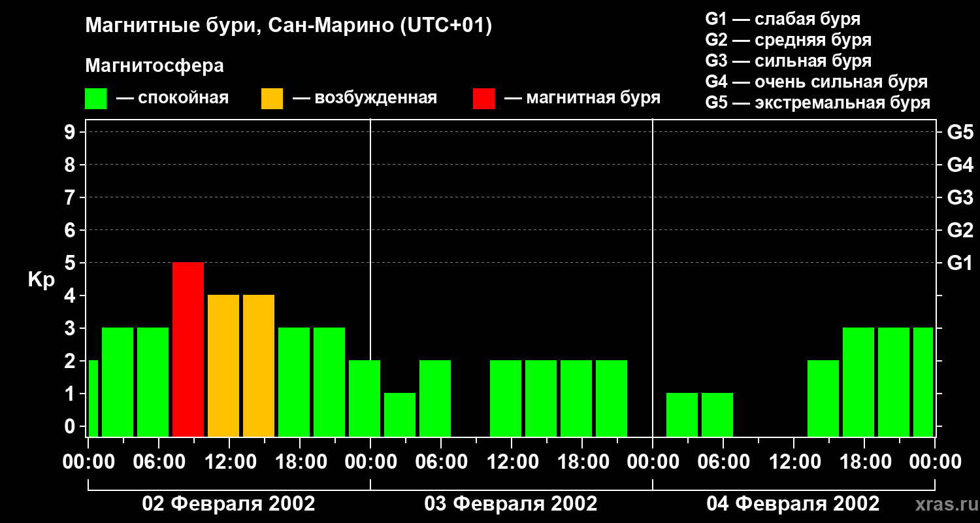Click the '12:00' time label above '02 Февраля 2002'
Screen dimensions: 980x523
tap(229, 462)
